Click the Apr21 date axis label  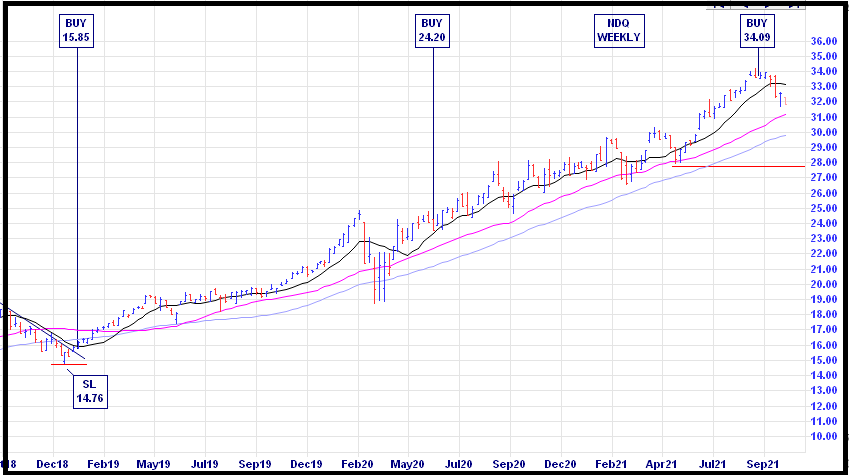pos(662,464)
